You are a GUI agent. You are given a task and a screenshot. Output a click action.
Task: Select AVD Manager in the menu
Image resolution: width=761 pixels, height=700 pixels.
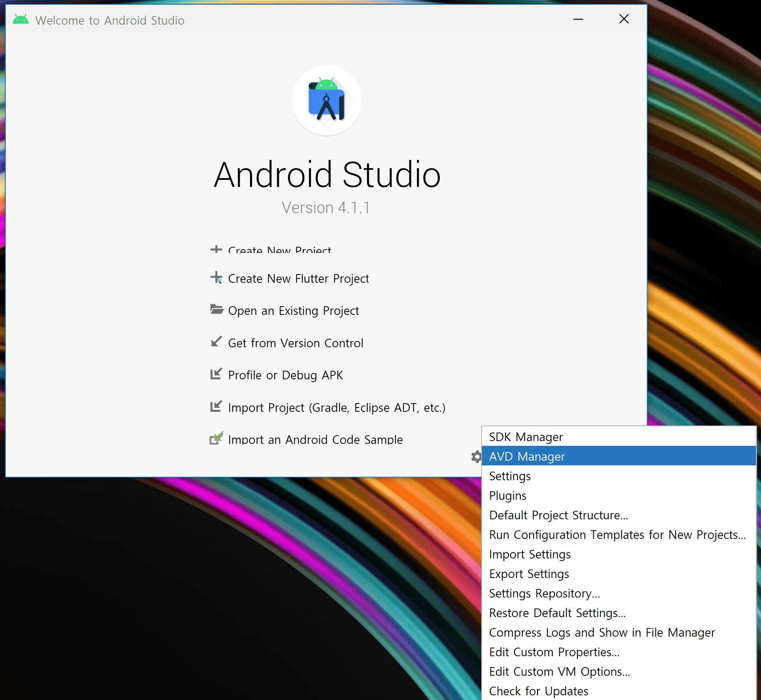[x=527, y=456]
